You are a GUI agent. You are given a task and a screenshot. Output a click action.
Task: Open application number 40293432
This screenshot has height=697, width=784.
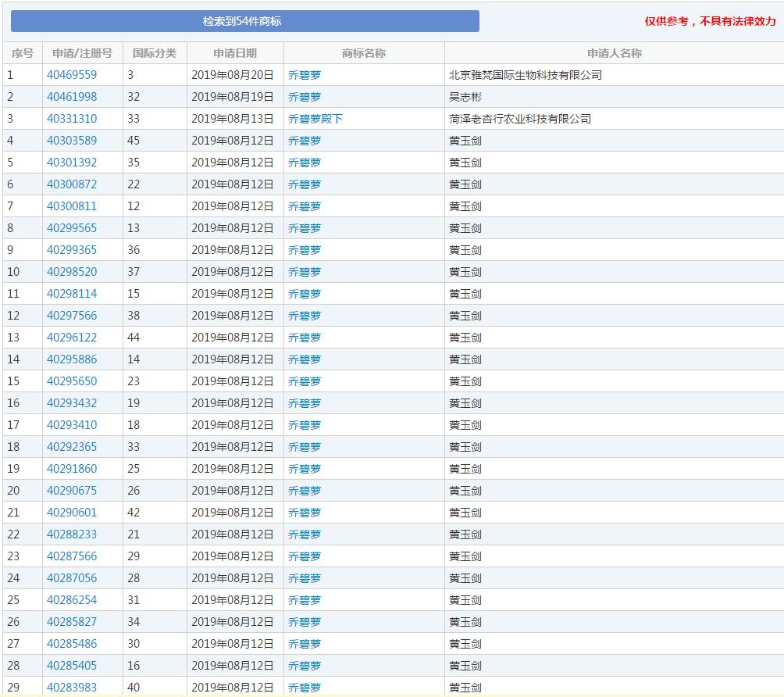pyautogui.click(x=72, y=403)
